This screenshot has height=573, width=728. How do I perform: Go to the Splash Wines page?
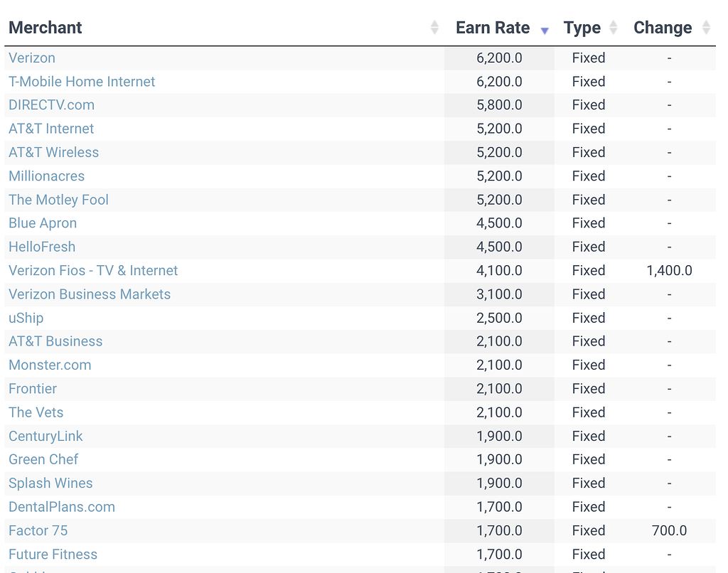(x=50, y=483)
